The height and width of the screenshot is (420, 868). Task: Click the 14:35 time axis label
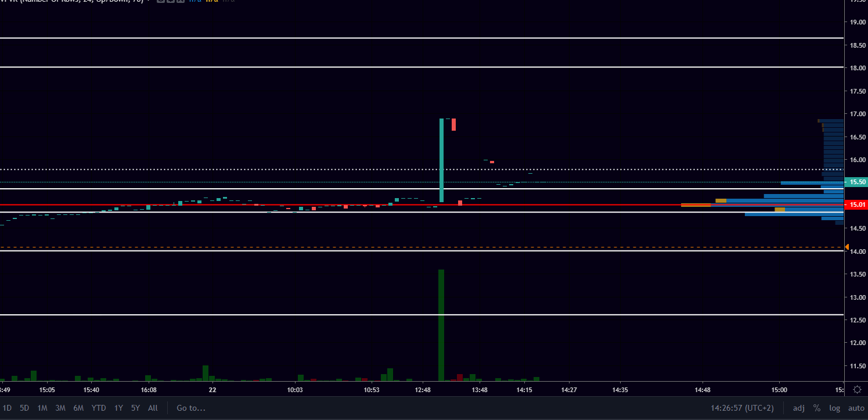click(620, 390)
